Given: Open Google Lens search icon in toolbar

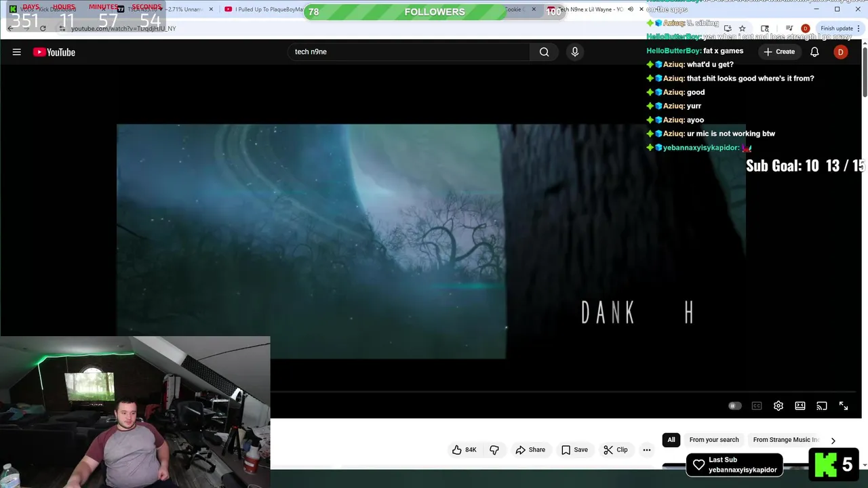Looking at the screenshot, I should tap(765, 28).
